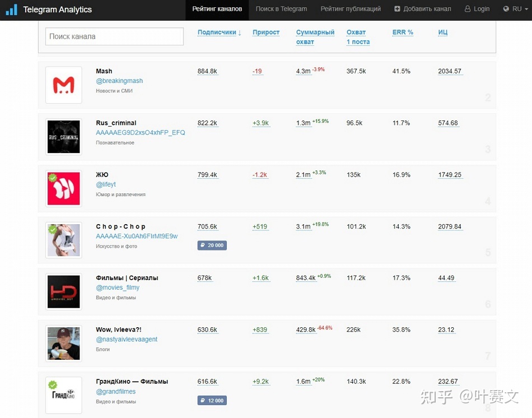Sort by ERR % column header
Image resolution: width=532 pixels, height=418 pixels.
(x=403, y=32)
